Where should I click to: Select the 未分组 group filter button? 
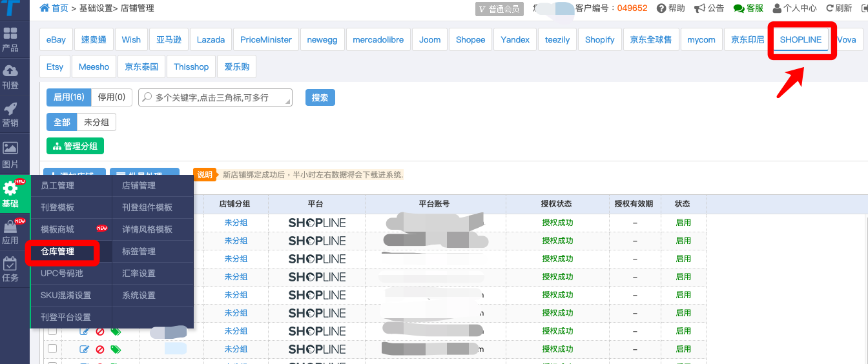pyautogui.click(x=97, y=122)
